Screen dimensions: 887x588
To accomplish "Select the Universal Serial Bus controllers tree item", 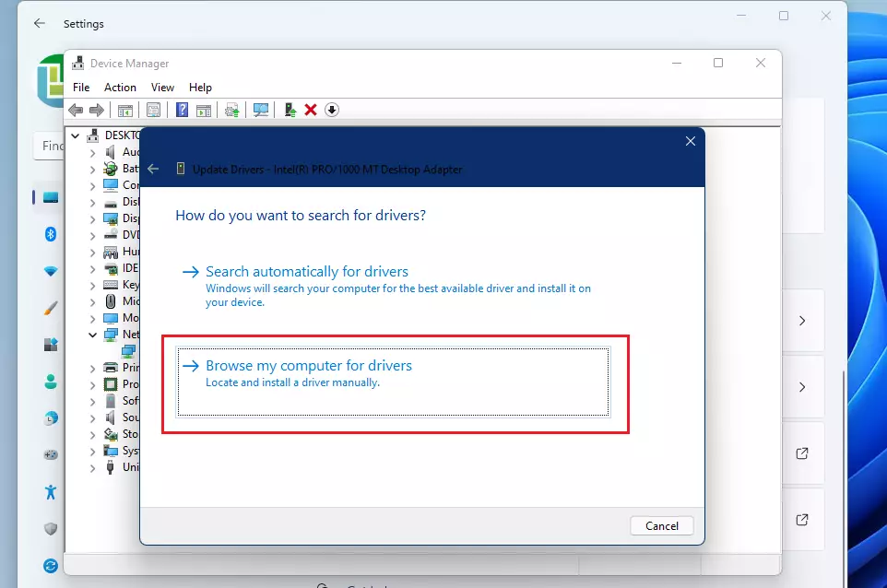I will coord(122,467).
